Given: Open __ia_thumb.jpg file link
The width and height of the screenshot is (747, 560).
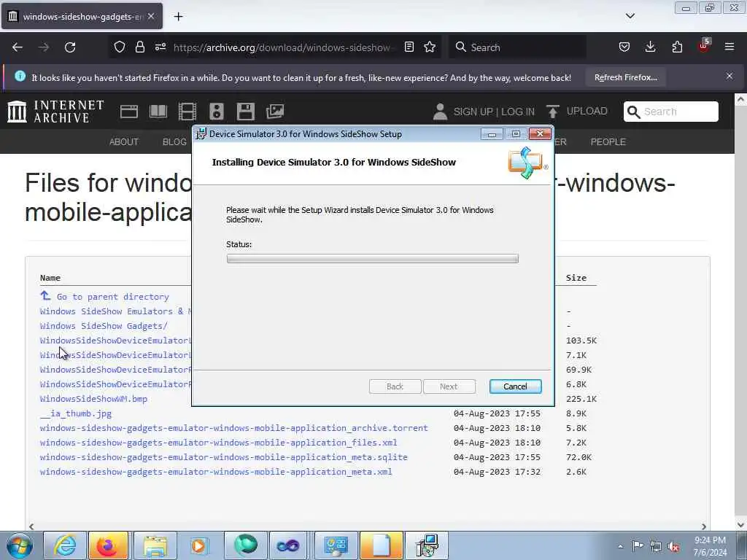Looking at the screenshot, I should point(76,414).
